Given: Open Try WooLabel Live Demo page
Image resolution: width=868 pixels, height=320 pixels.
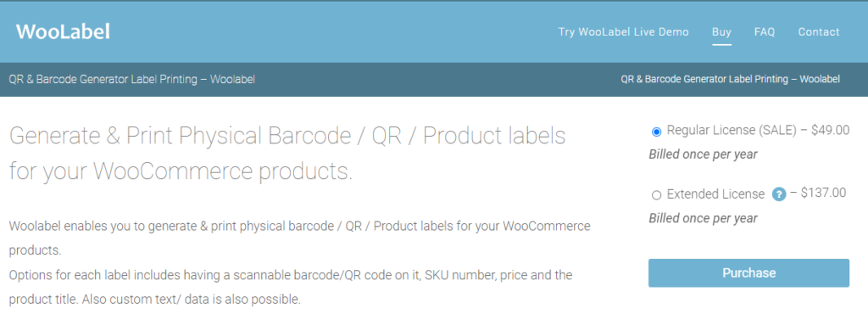Looking at the screenshot, I should point(623,32).
